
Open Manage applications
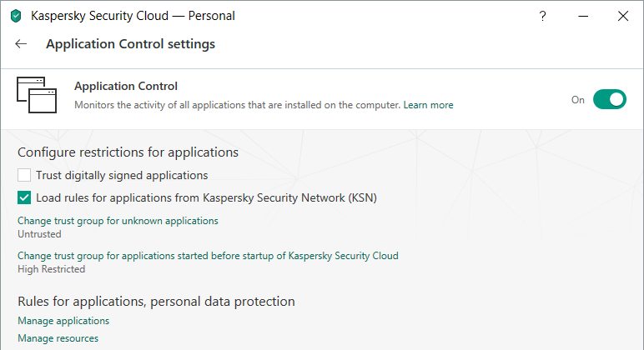[x=63, y=321]
